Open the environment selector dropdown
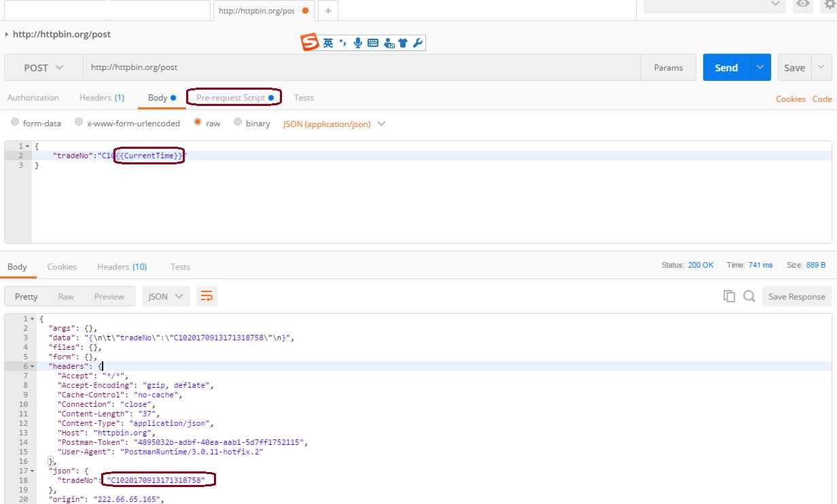 [x=715, y=5]
